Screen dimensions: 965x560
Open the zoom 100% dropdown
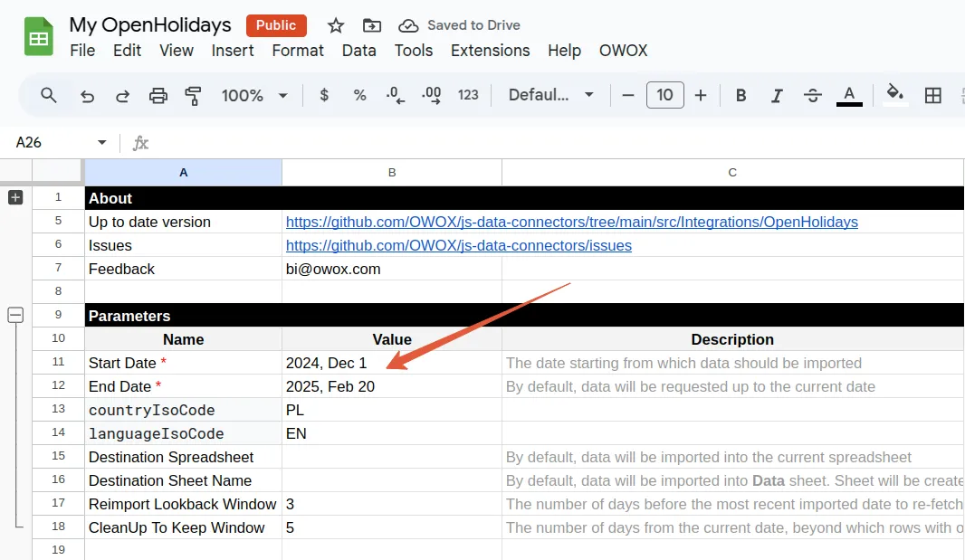[254, 95]
